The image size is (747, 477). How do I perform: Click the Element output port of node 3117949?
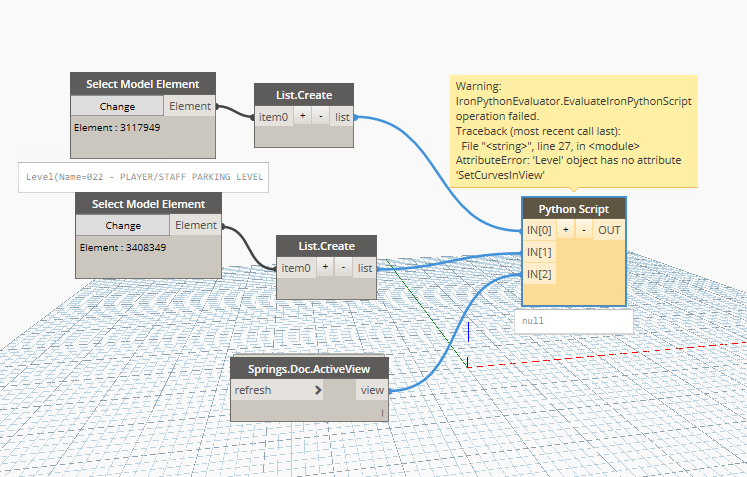tap(189, 106)
